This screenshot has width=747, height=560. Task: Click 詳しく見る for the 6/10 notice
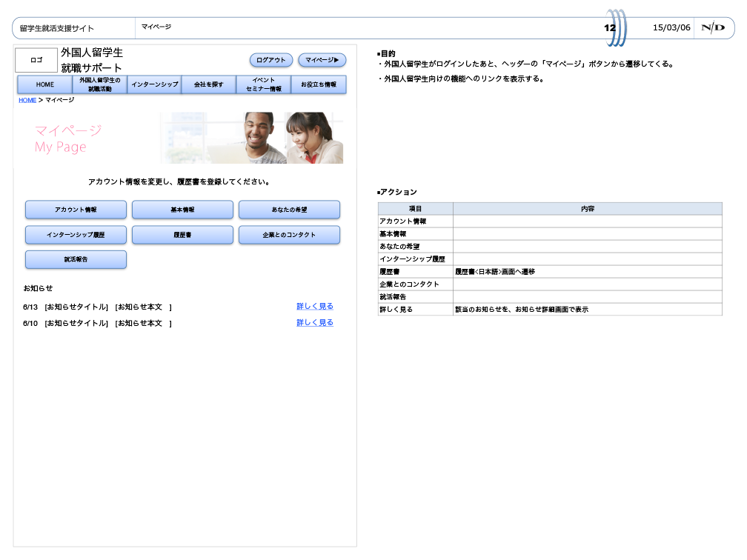click(315, 323)
